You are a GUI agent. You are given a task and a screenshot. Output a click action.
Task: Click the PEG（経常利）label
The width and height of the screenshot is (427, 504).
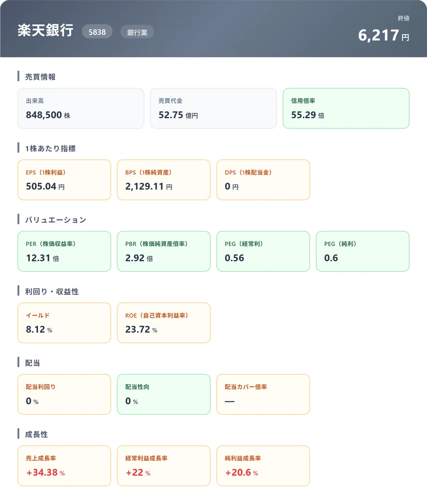(x=244, y=244)
